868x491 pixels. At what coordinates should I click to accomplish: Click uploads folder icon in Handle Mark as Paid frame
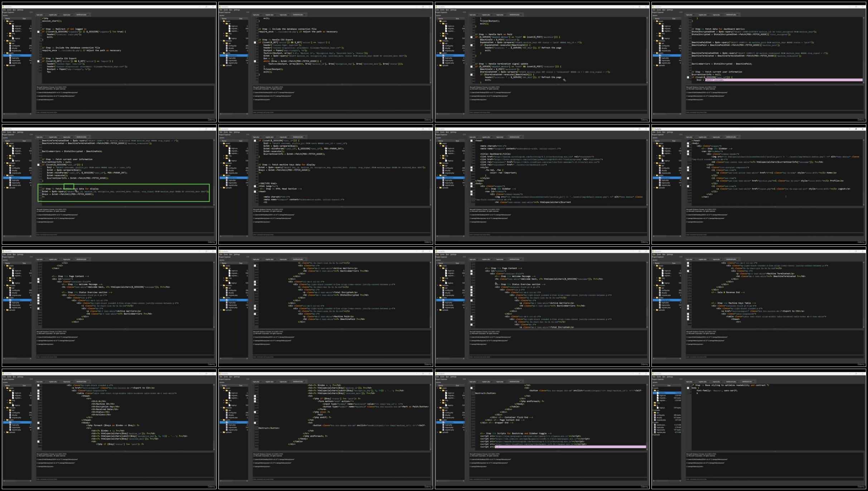tap(440, 65)
